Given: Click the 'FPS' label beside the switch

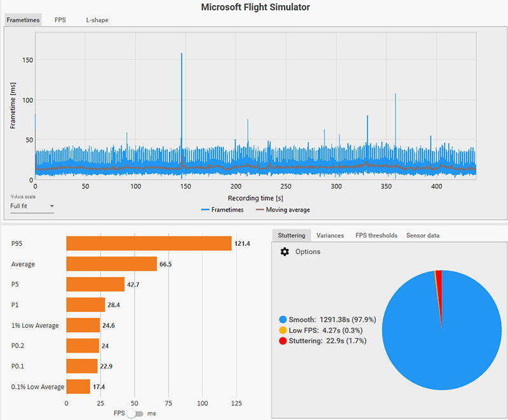Looking at the screenshot, I should (x=119, y=413).
